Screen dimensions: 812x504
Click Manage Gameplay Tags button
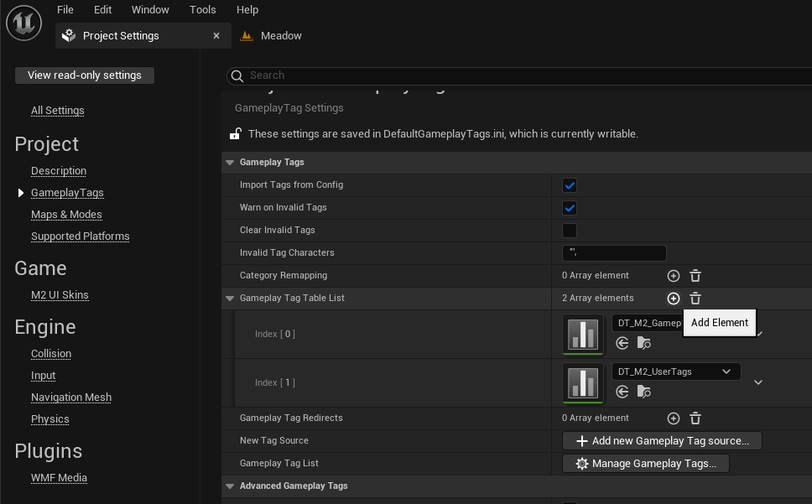(645, 464)
